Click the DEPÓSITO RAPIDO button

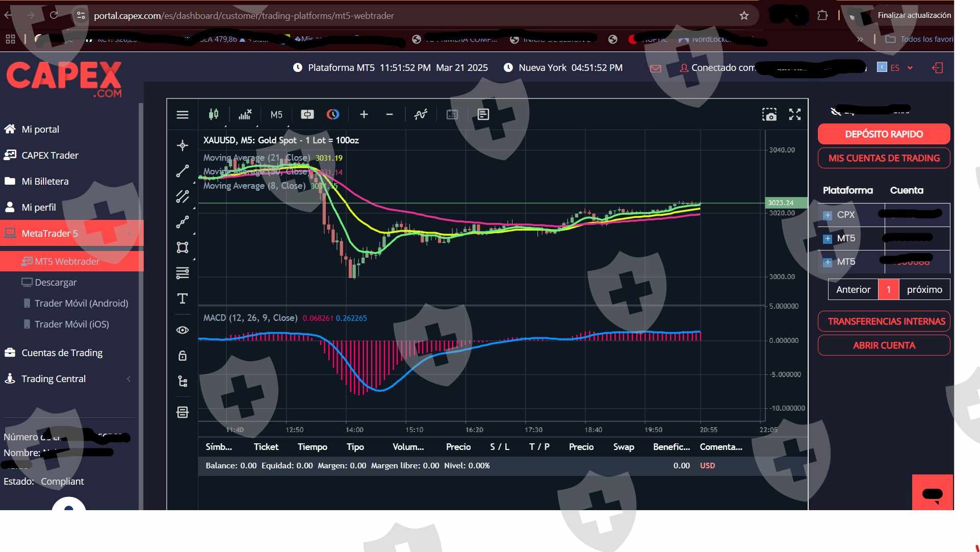click(884, 134)
